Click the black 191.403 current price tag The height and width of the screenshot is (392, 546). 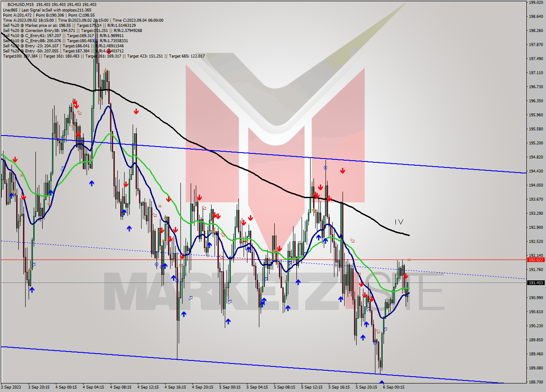pyautogui.click(x=536, y=282)
